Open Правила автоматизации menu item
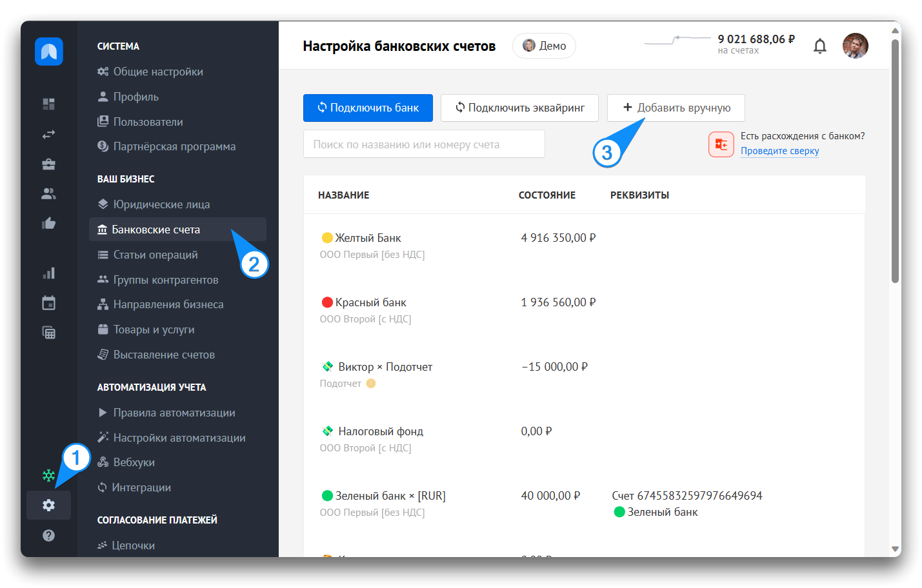The height and width of the screenshot is (588, 922). point(174,413)
